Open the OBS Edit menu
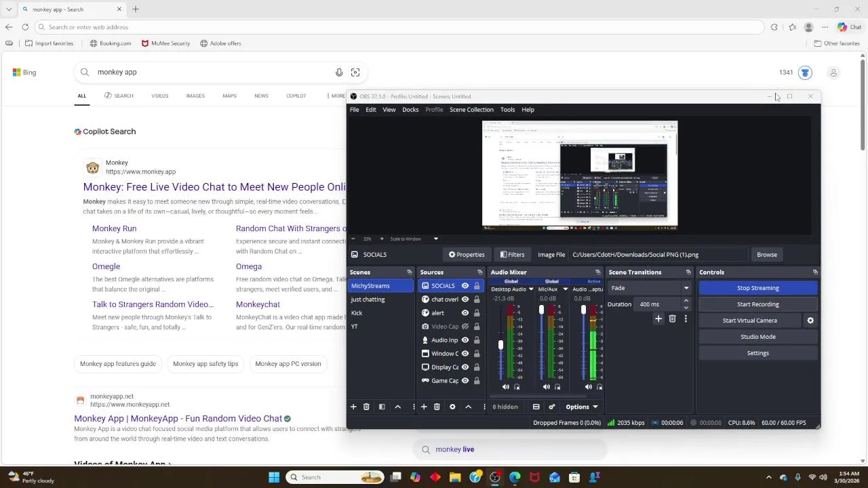The image size is (868, 488). pos(371,110)
